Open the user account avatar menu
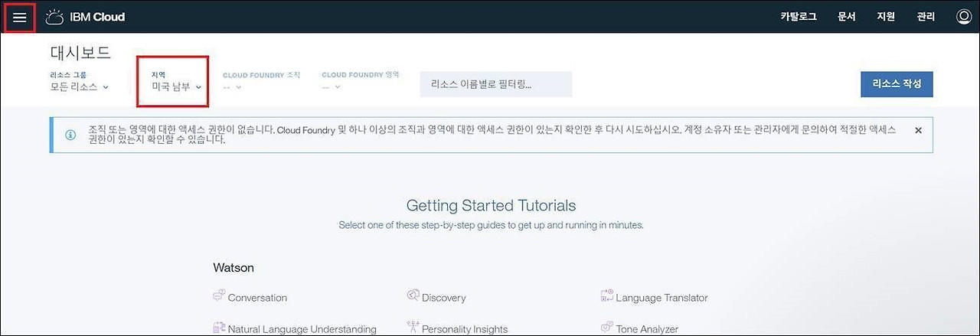980x336 pixels. tap(964, 17)
